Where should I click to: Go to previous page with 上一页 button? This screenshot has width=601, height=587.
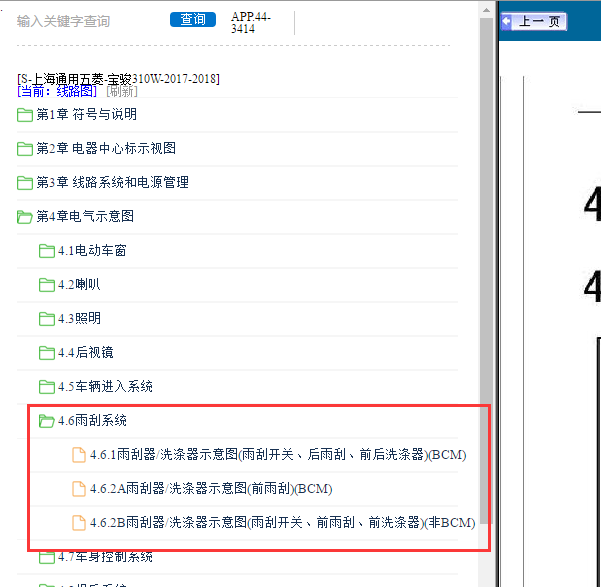534,21
